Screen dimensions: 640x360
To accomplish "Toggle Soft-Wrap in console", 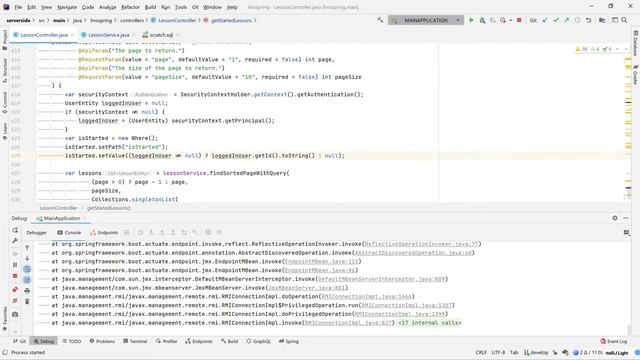I will tap(27, 269).
